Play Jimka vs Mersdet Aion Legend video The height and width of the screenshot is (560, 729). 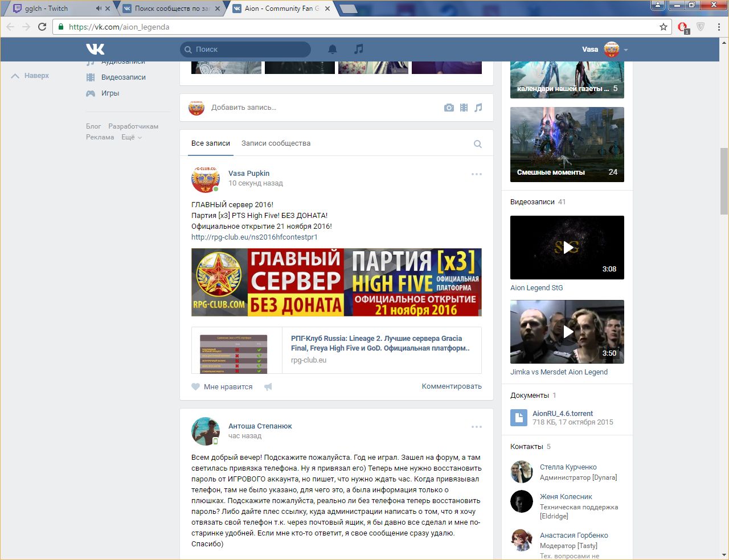tap(567, 332)
